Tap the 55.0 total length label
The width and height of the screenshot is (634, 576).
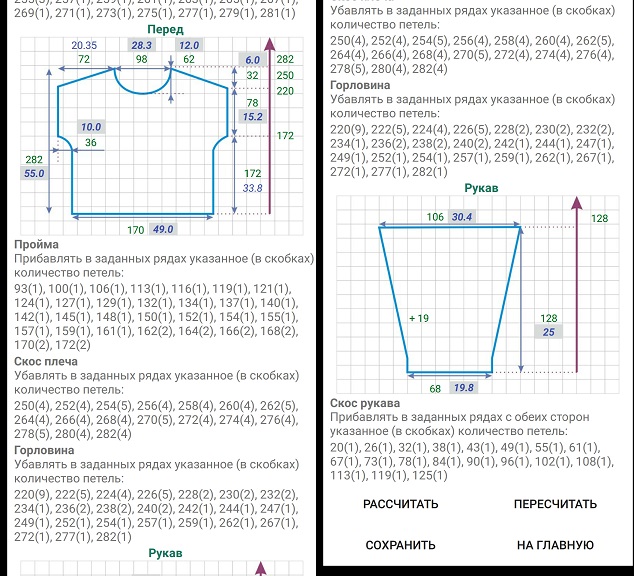[x=34, y=174]
